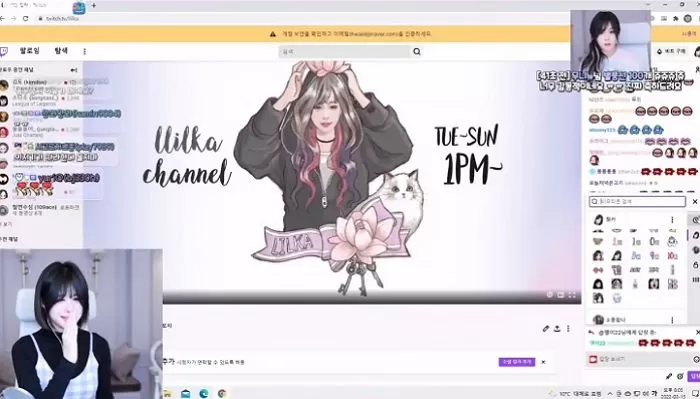Select the bars emote category icon

coord(696,279)
